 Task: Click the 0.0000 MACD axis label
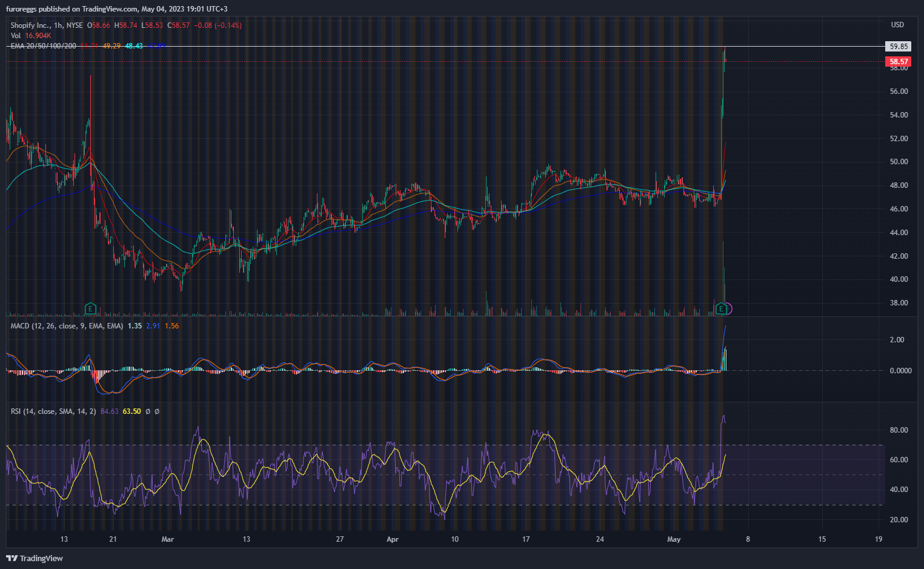(900, 371)
